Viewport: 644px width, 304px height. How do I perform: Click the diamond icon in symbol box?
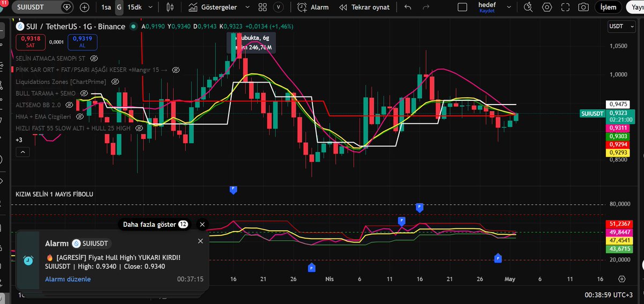click(x=65, y=8)
